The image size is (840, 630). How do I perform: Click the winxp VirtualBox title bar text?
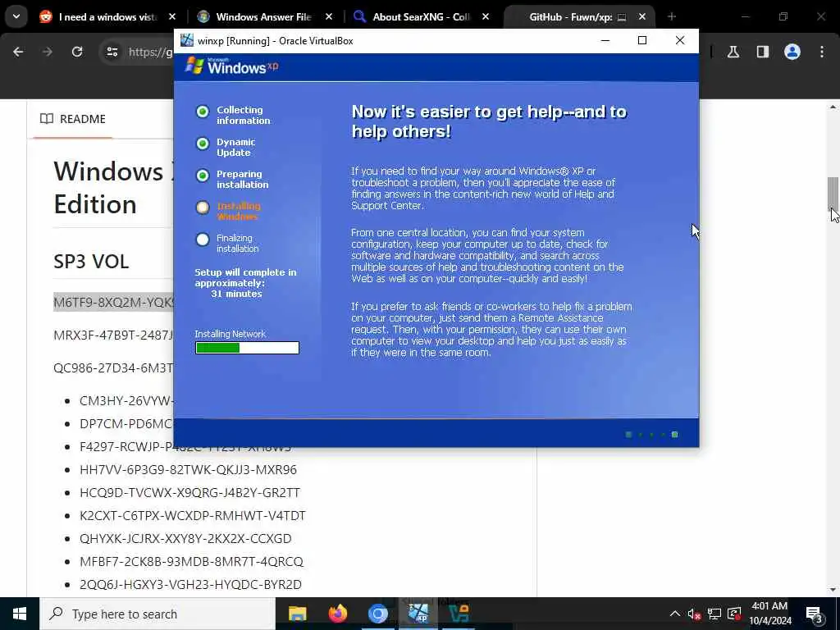(x=276, y=41)
